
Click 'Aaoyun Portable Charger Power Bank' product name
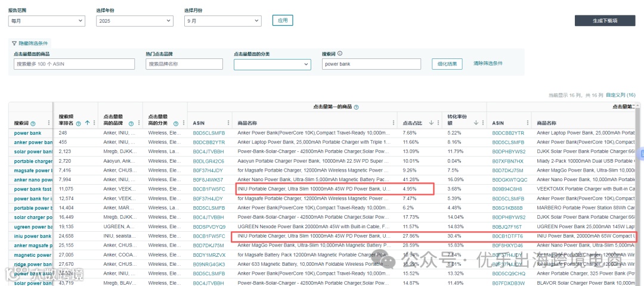314,161
